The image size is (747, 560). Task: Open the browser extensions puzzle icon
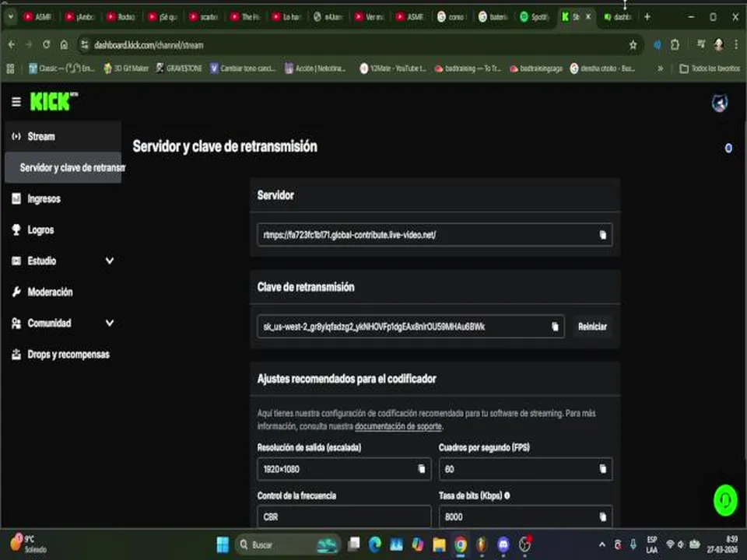(675, 45)
